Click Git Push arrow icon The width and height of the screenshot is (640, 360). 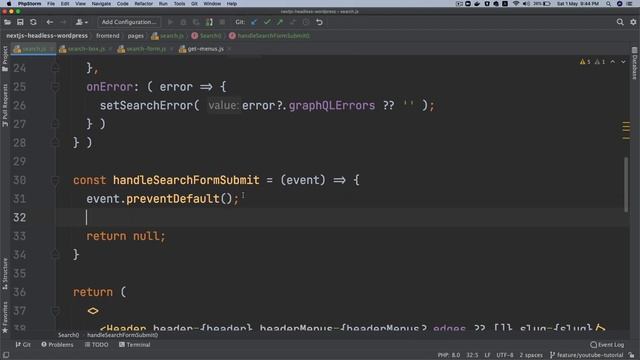tap(280, 22)
